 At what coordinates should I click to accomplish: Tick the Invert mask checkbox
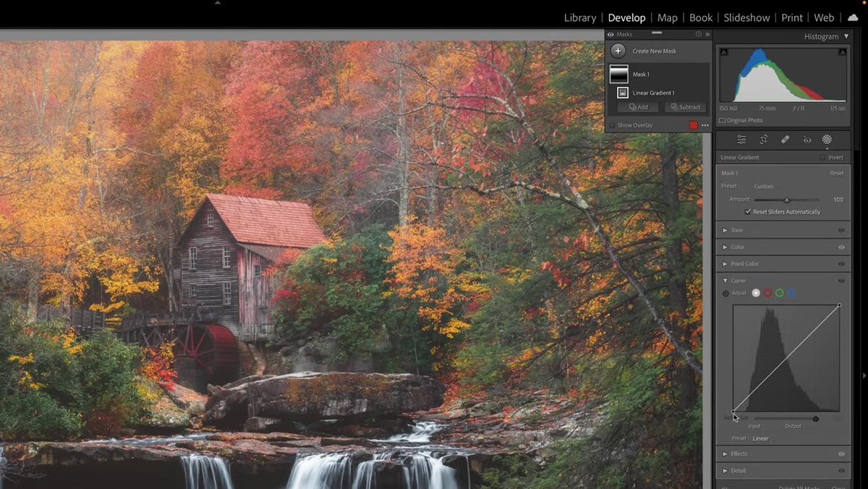pos(822,157)
